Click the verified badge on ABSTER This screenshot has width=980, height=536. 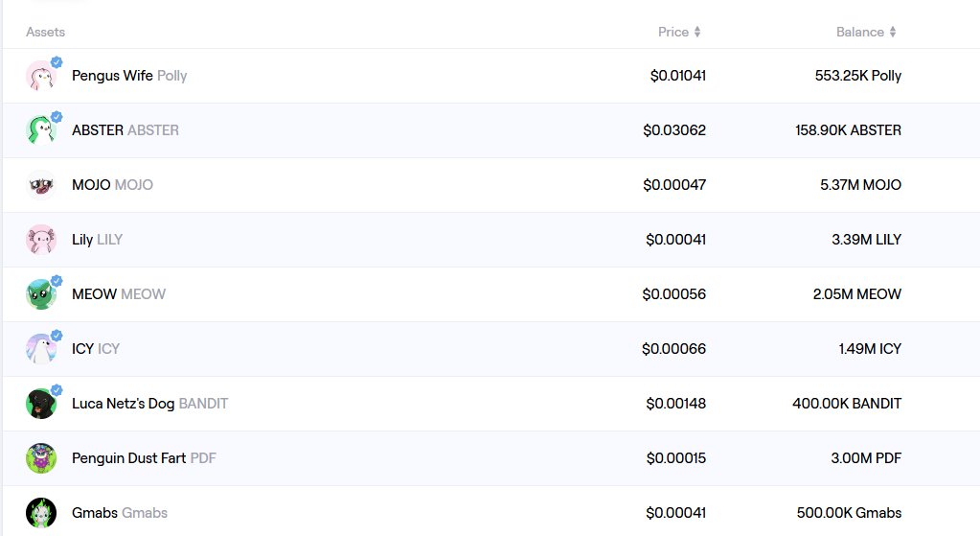pyautogui.click(x=57, y=116)
